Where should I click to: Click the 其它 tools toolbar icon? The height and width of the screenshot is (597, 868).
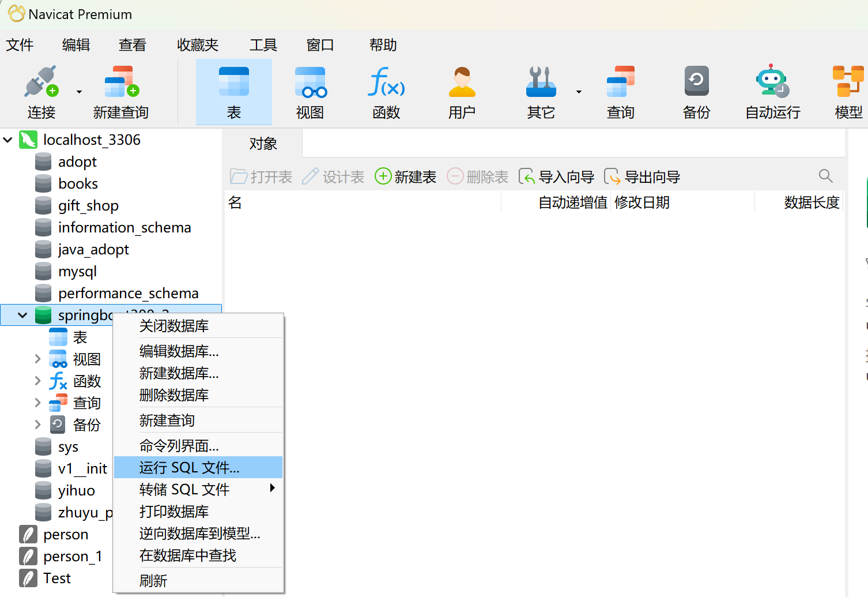coord(541,92)
